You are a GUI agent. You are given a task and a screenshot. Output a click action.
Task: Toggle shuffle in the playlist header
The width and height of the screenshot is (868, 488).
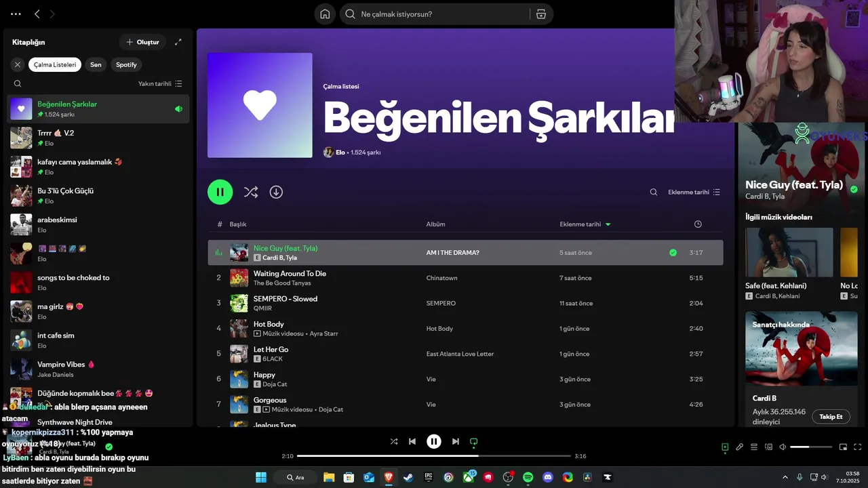coord(251,192)
